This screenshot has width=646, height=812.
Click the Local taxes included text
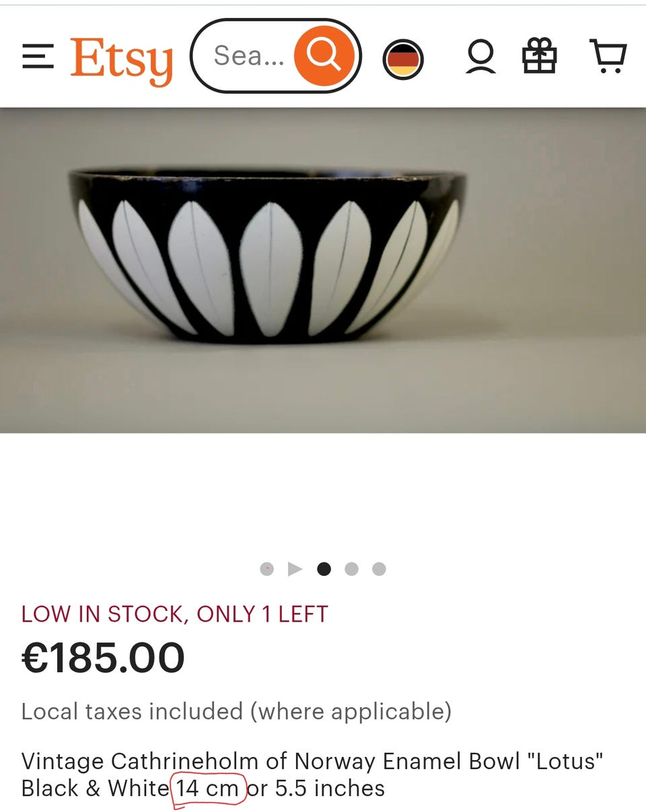pyautogui.click(x=236, y=712)
